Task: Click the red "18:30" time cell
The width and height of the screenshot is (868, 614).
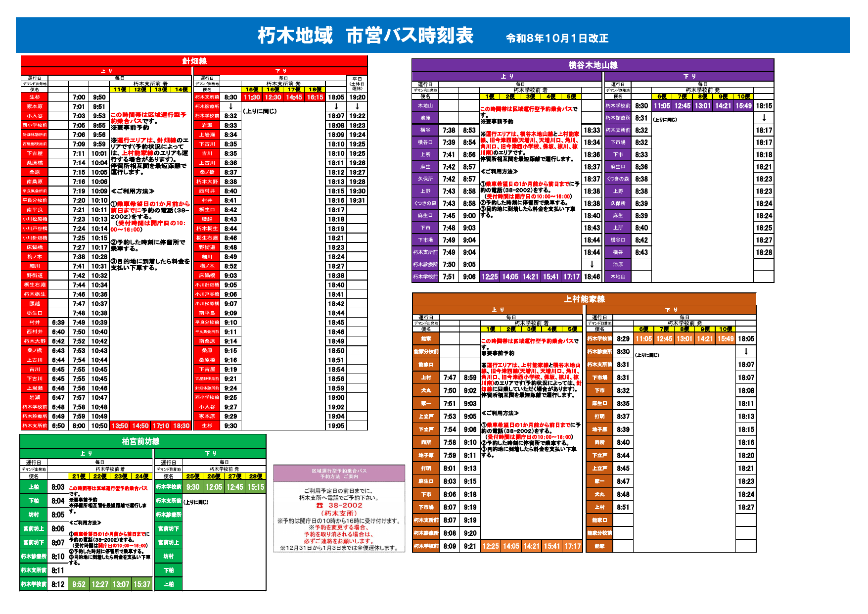Action: [x=182, y=426]
